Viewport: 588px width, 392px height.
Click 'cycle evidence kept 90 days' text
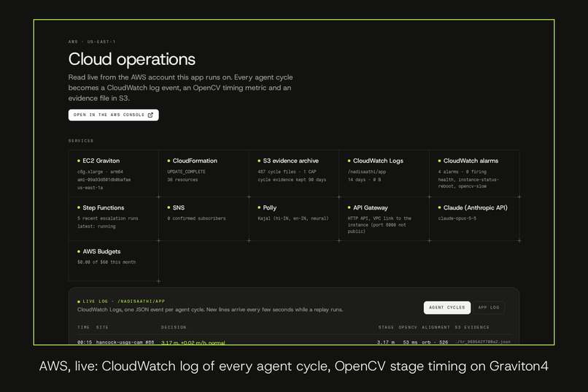(292, 180)
